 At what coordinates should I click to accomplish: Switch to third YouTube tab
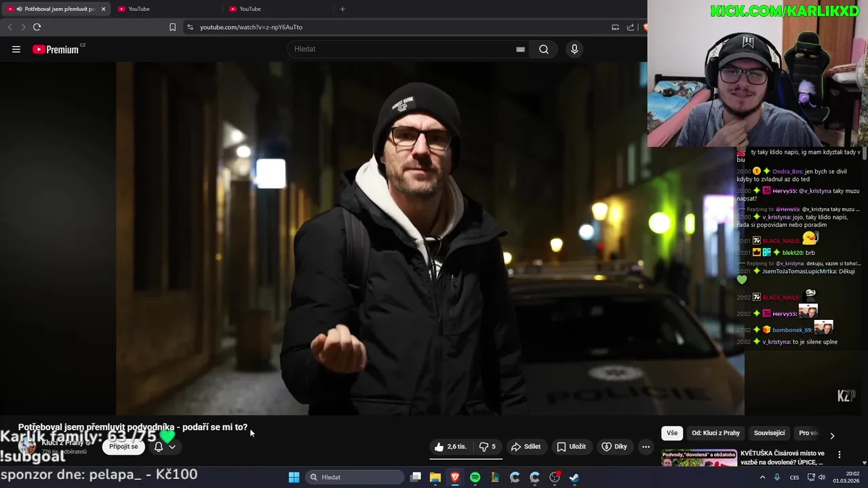pyautogui.click(x=278, y=9)
